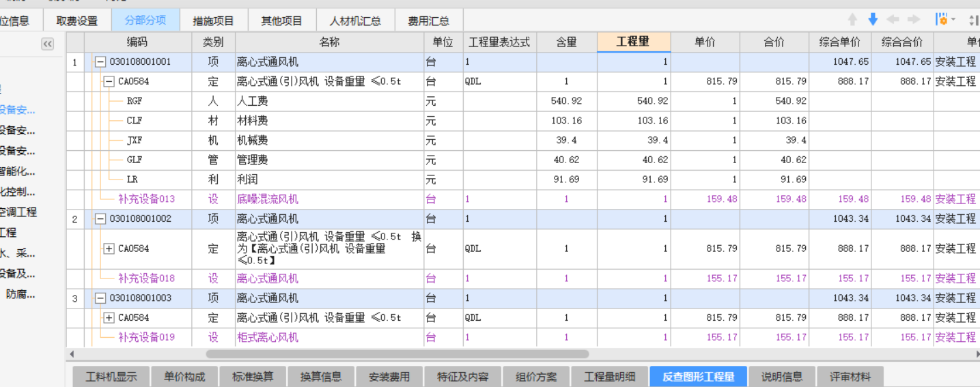The image size is (980, 387).
Task: Click 540.92 in the 含量 column
Action: (x=566, y=101)
